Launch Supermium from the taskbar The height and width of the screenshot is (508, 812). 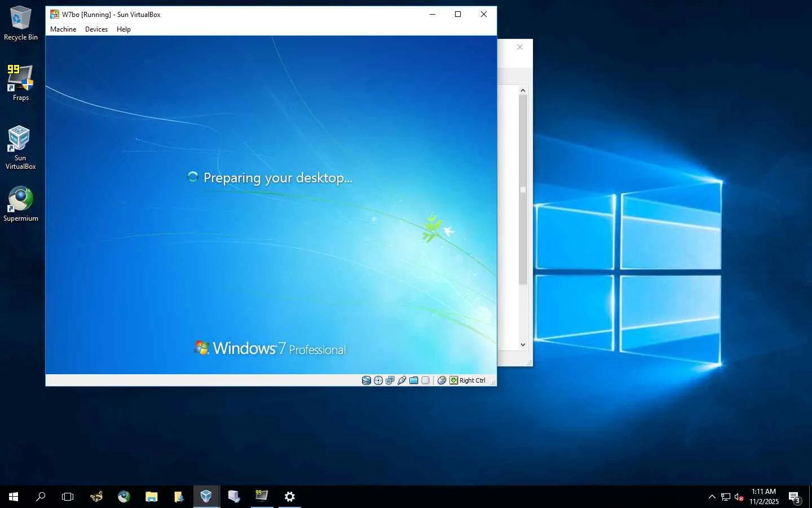(x=124, y=497)
